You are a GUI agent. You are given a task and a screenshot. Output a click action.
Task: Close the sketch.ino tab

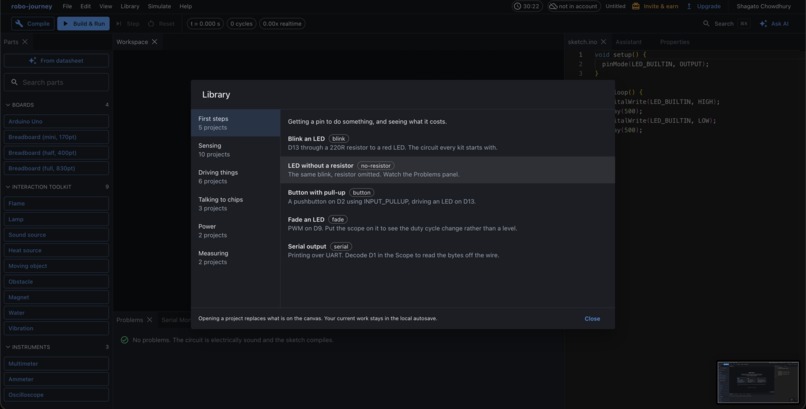(603, 42)
